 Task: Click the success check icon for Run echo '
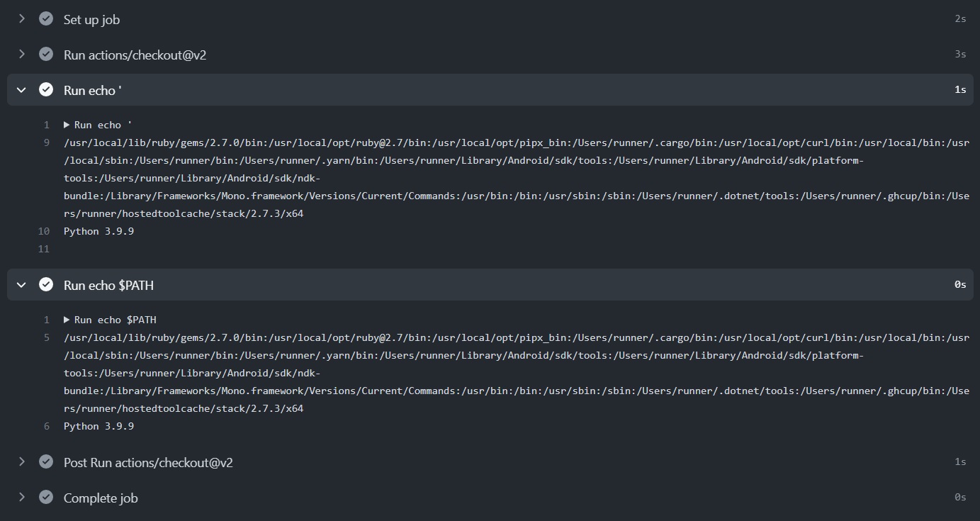click(x=46, y=90)
